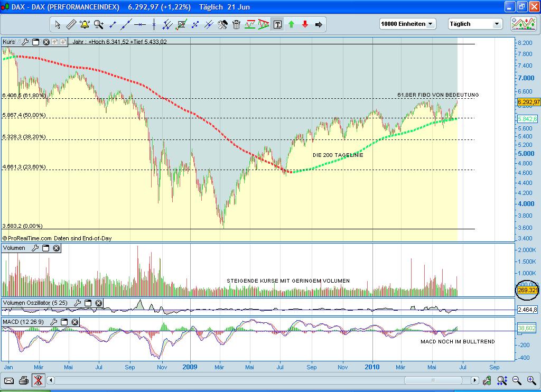
Task: Open MACD indicator wrench settings
Action: 53,322
